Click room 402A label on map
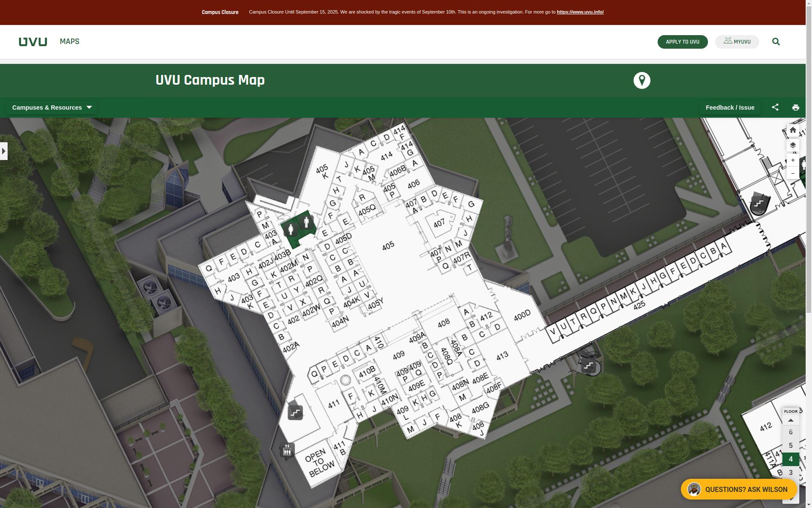This screenshot has width=812, height=508. [x=291, y=347]
